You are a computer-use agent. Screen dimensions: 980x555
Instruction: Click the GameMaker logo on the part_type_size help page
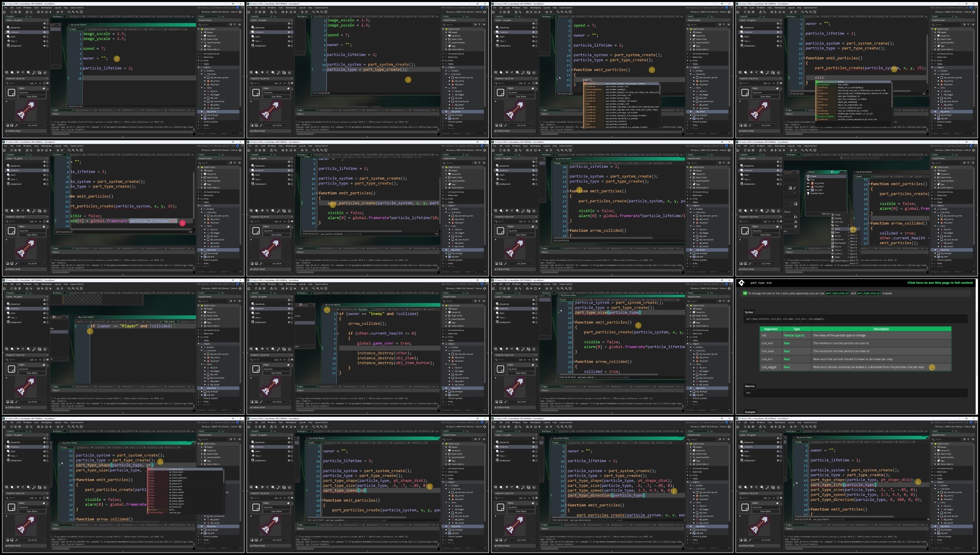742,283
